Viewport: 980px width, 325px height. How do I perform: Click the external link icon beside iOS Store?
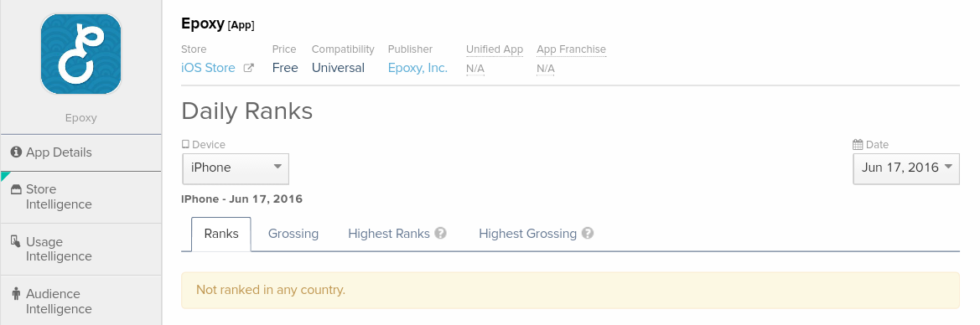[248, 68]
